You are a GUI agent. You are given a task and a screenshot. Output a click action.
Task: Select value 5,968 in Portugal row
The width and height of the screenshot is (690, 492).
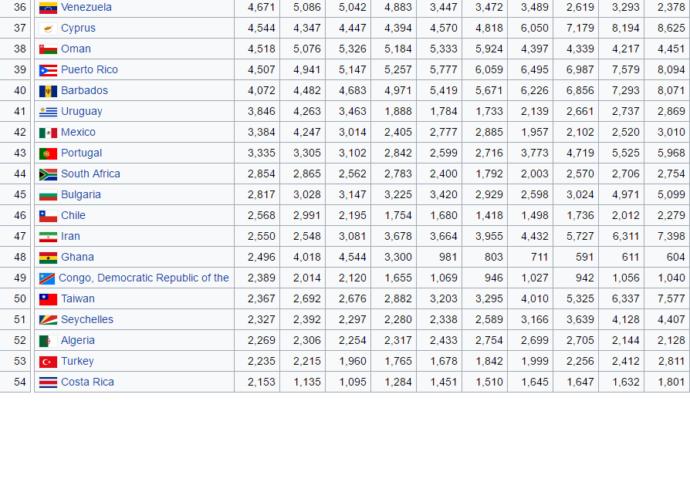pos(671,153)
